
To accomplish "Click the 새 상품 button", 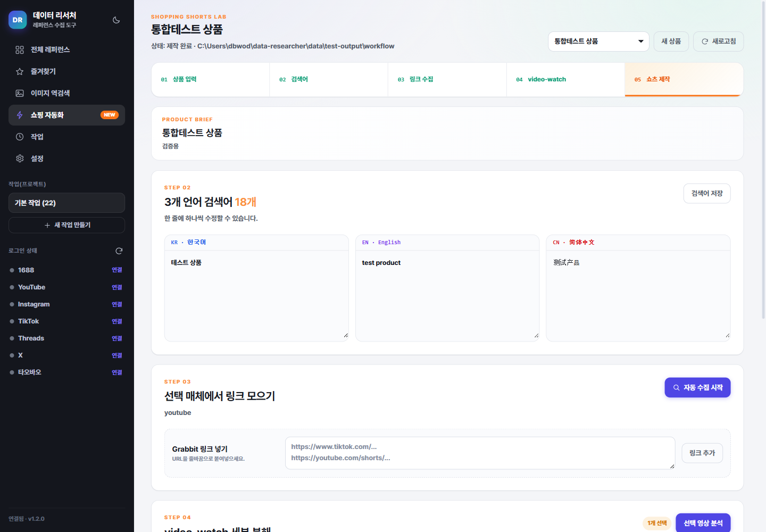I will click(x=671, y=41).
